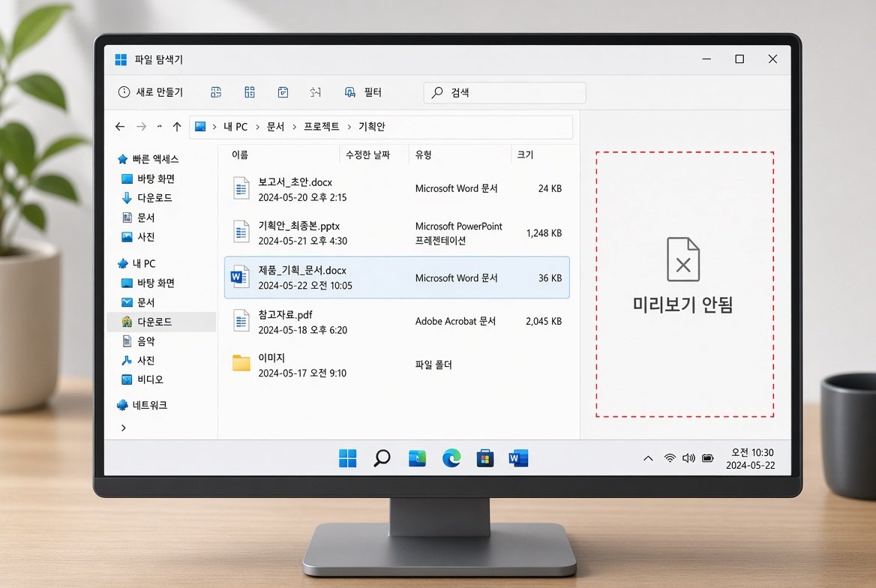Viewport: 876px width, 588px height.
Task: Go up one folder with the up arrow
Action: point(177,127)
